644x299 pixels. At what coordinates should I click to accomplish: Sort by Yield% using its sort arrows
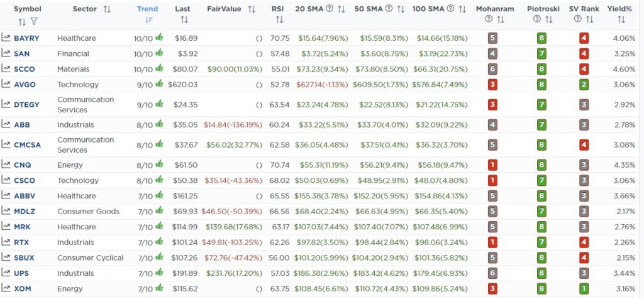(621, 19)
